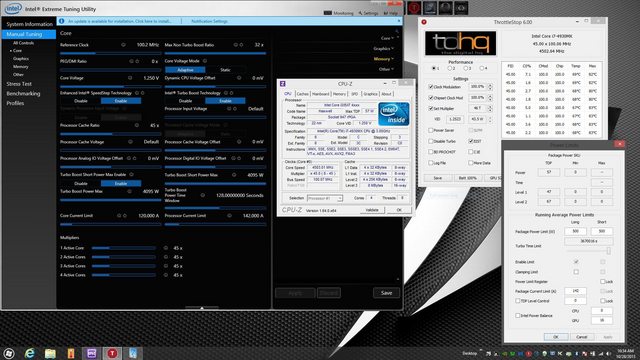Check Intel Power Balance in Power Limits
The height and width of the screenshot is (360, 640).
point(518,316)
